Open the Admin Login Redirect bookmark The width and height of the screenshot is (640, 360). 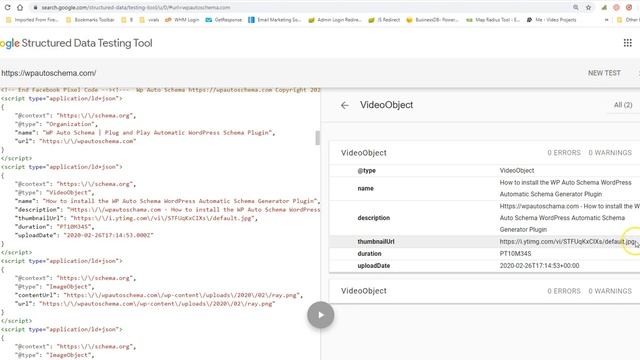335,20
